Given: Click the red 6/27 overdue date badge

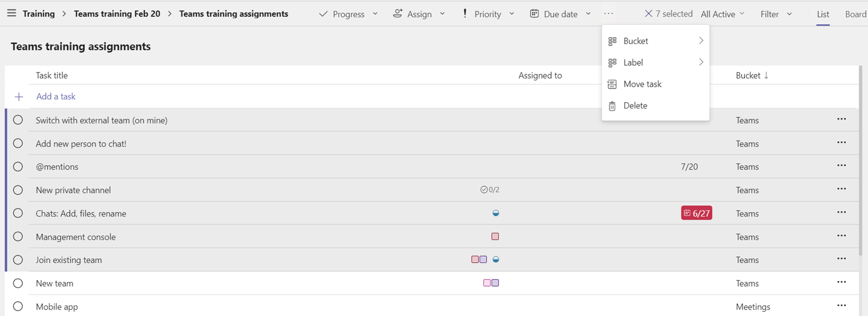Looking at the screenshot, I should coord(696,213).
